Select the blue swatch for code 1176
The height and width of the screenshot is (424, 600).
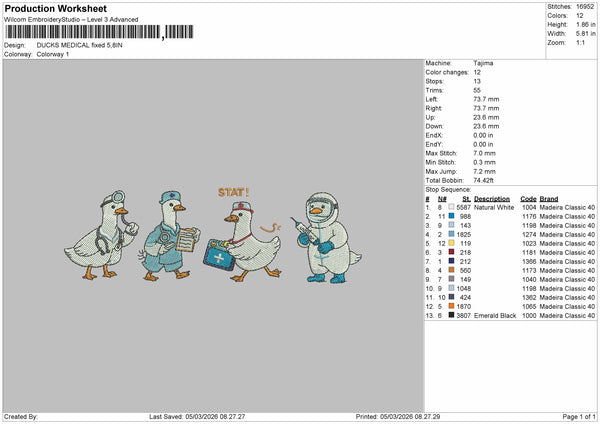pyautogui.click(x=451, y=216)
